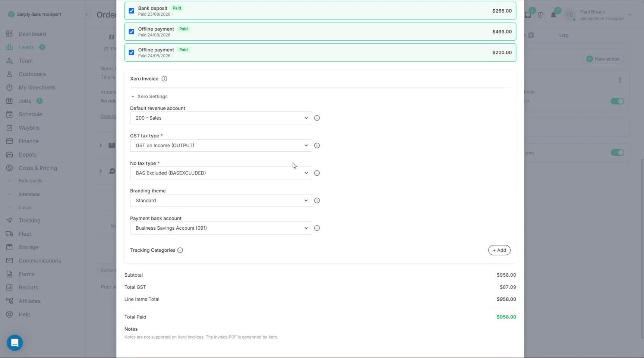Click the Tracking arrow icon
The height and width of the screenshot is (358, 644).
(x=9, y=220)
